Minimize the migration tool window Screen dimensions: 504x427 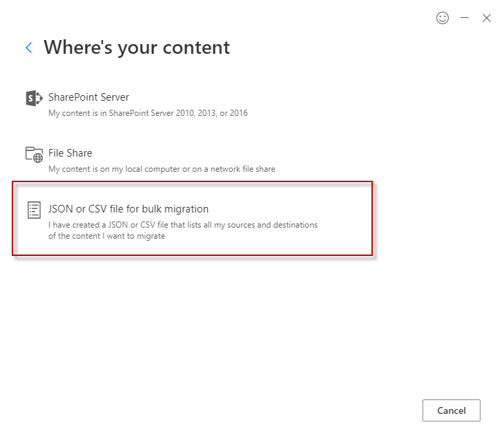[x=465, y=18]
